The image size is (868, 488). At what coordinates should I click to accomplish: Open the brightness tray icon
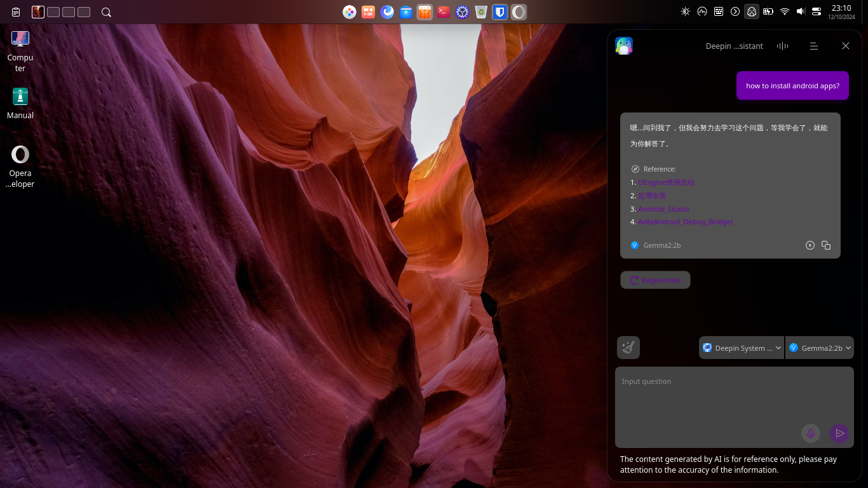click(686, 11)
